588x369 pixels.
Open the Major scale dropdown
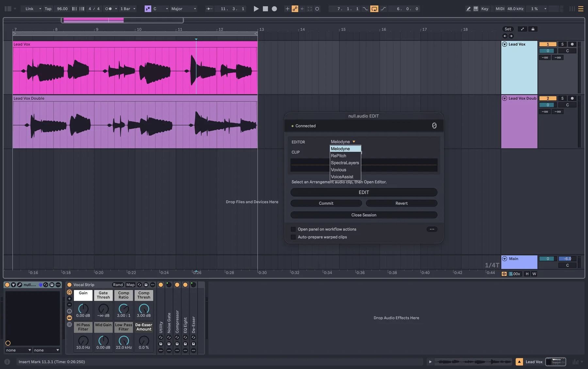[184, 9]
